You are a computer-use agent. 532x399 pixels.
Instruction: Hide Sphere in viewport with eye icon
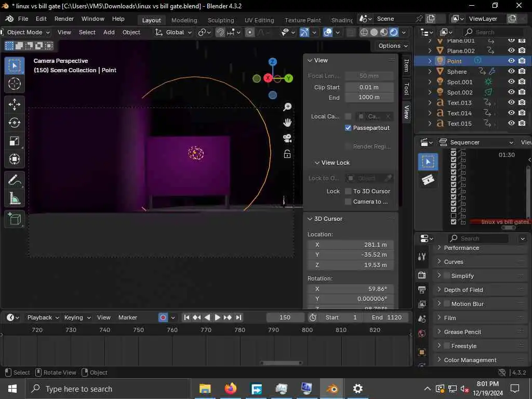[511, 71]
